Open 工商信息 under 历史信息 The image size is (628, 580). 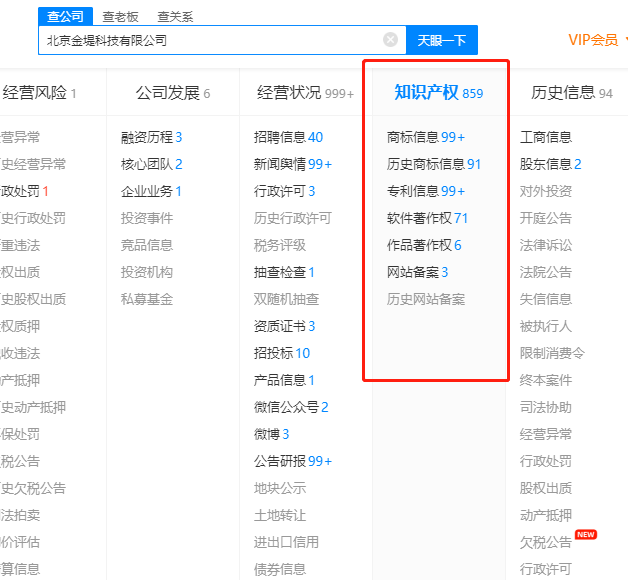pos(545,137)
